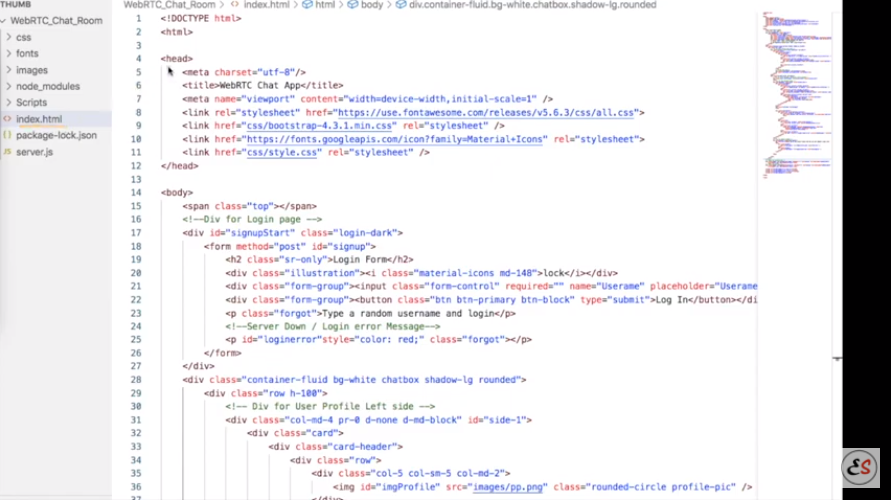
Task: Click the JS icon beside server.js
Action: click(7, 151)
